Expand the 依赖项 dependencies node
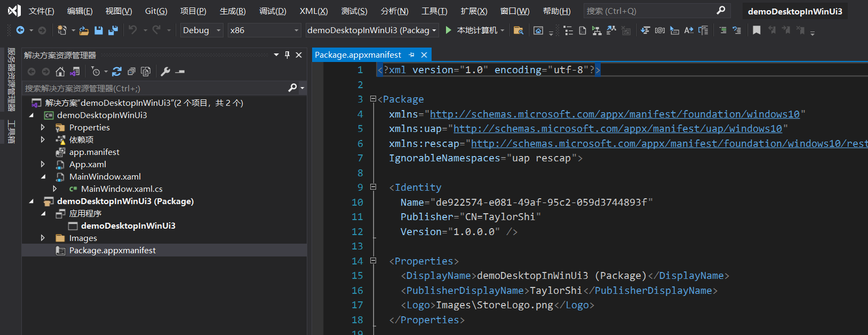Screen dimensions: 868x335 (x=43, y=139)
